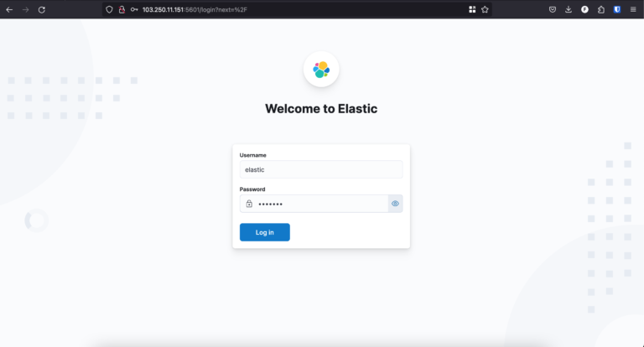The width and height of the screenshot is (644, 347).
Task: Click the browser forward arrow
Action: (x=25, y=9)
